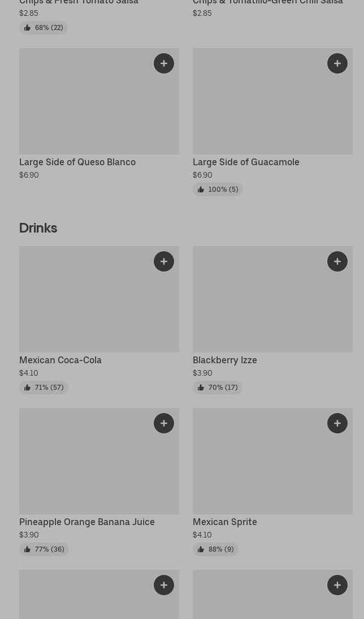
Task: Click Mexican Sprite item image
Action: (272, 461)
